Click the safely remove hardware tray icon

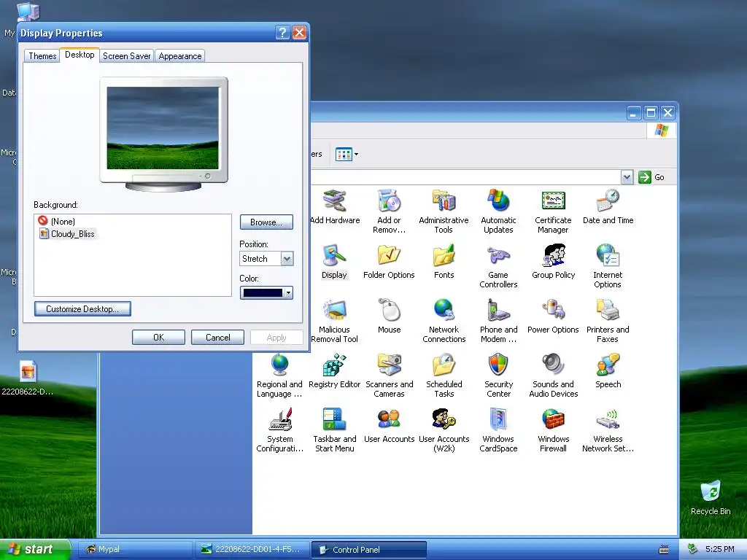tap(693, 549)
